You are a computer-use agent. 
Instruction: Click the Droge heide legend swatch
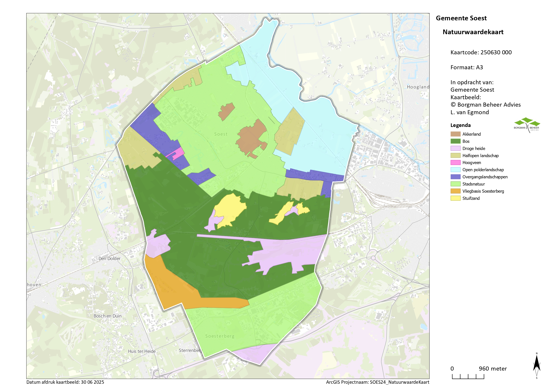455,148
